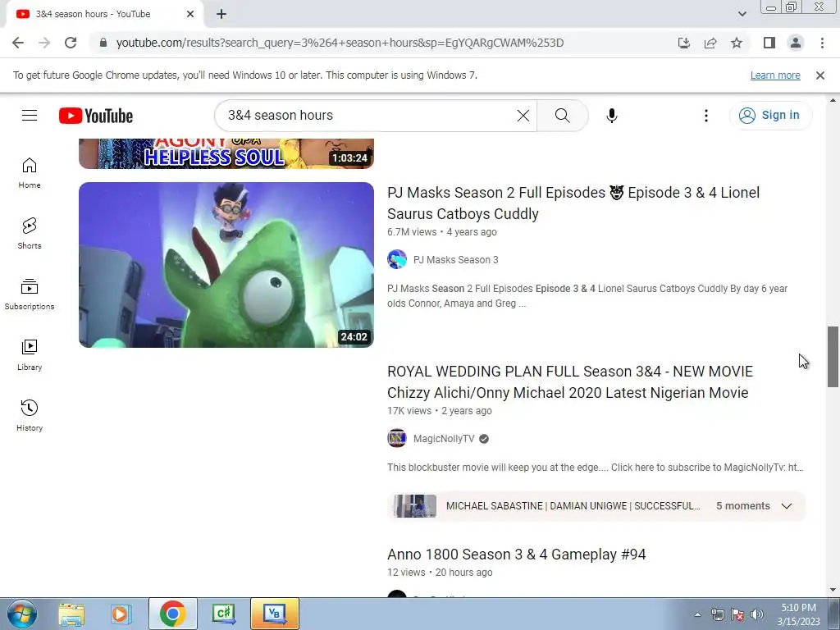The image size is (840, 630).
Task: Start voice search with the microphone
Action: 612,115
